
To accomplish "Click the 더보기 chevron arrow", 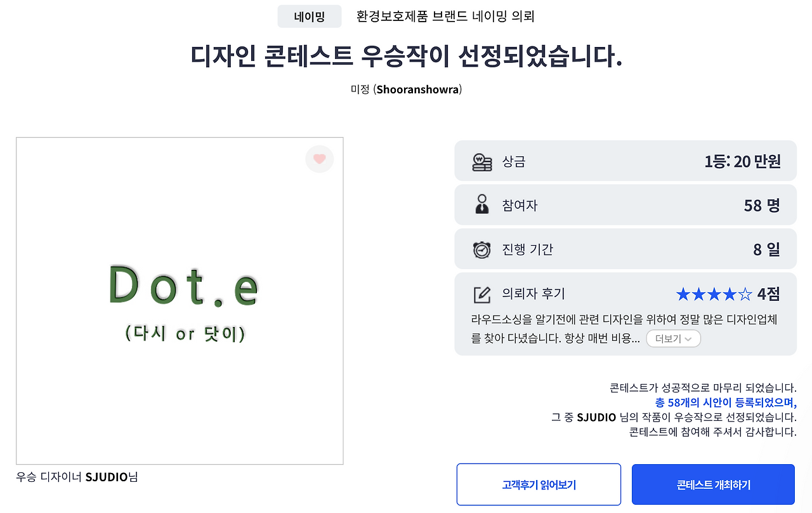I will (x=688, y=338).
